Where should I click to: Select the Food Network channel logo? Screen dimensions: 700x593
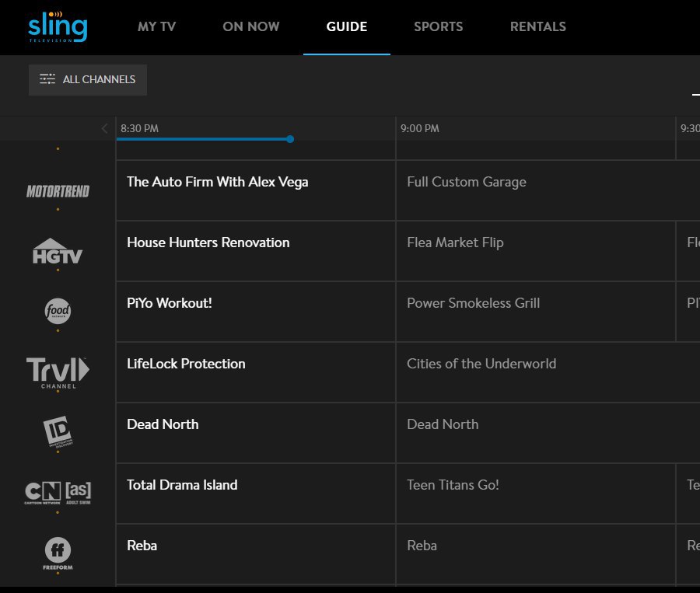click(x=58, y=312)
